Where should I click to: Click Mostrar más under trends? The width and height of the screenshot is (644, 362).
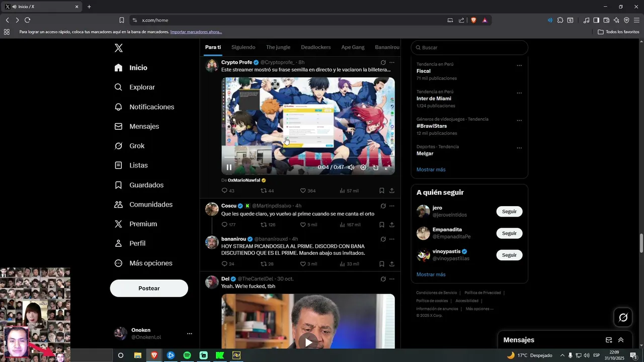point(431,169)
